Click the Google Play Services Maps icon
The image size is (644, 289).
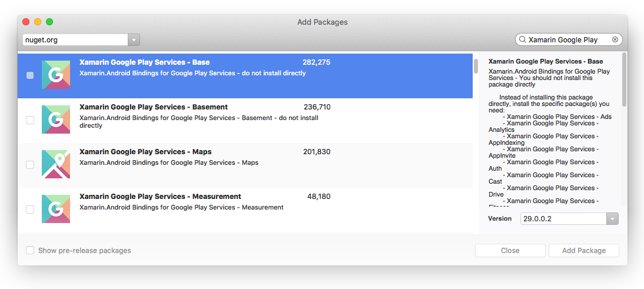tap(56, 164)
